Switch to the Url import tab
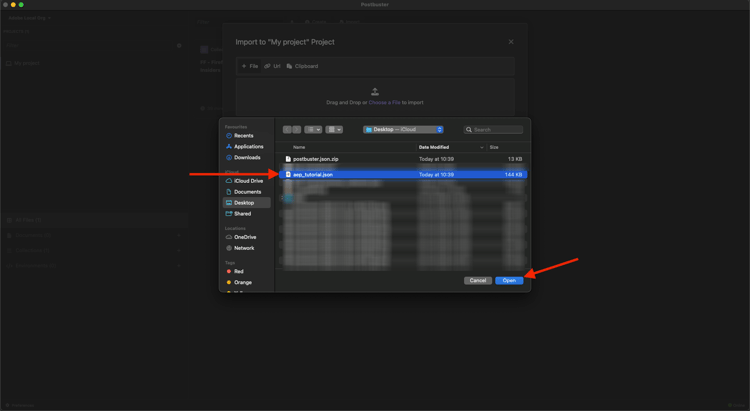Image resolution: width=750 pixels, height=411 pixels. pos(272,67)
